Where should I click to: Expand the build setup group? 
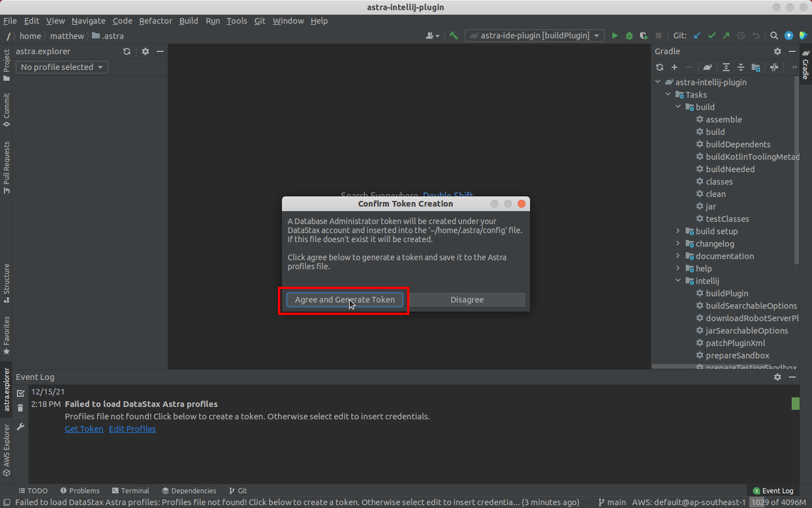(678, 231)
